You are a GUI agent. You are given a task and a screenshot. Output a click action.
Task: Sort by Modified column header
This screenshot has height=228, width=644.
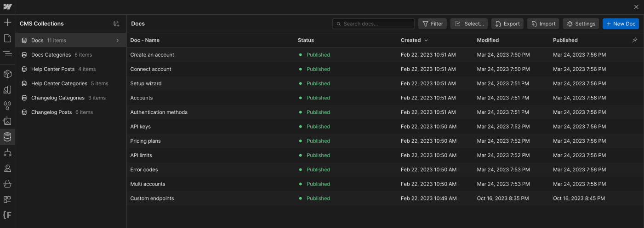point(488,40)
